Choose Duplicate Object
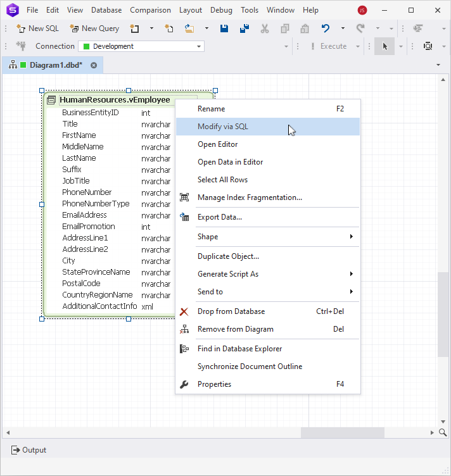Image resolution: width=451 pixels, height=476 pixels. click(268, 256)
